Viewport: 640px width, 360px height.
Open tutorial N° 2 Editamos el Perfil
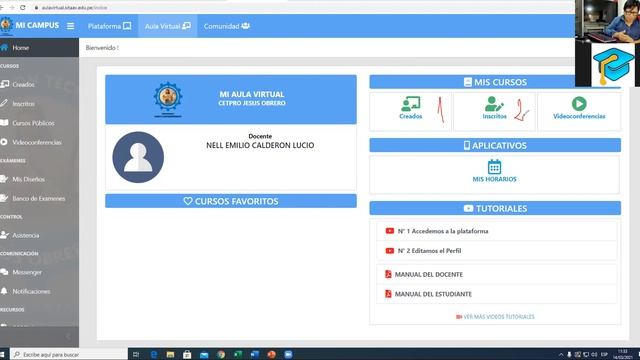(x=429, y=251)
